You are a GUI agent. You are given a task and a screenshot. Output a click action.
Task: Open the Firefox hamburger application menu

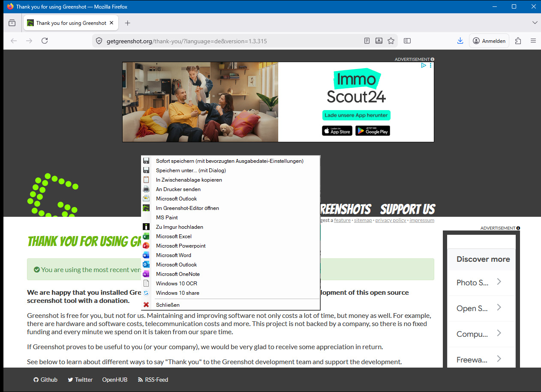pyautogui.click(x=533, y=41)
